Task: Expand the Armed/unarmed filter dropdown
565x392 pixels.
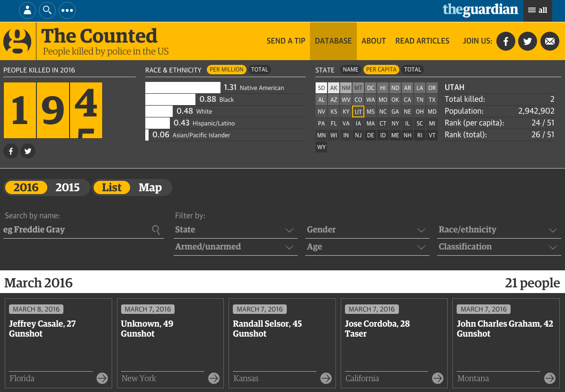Action: tap(236, 247)
